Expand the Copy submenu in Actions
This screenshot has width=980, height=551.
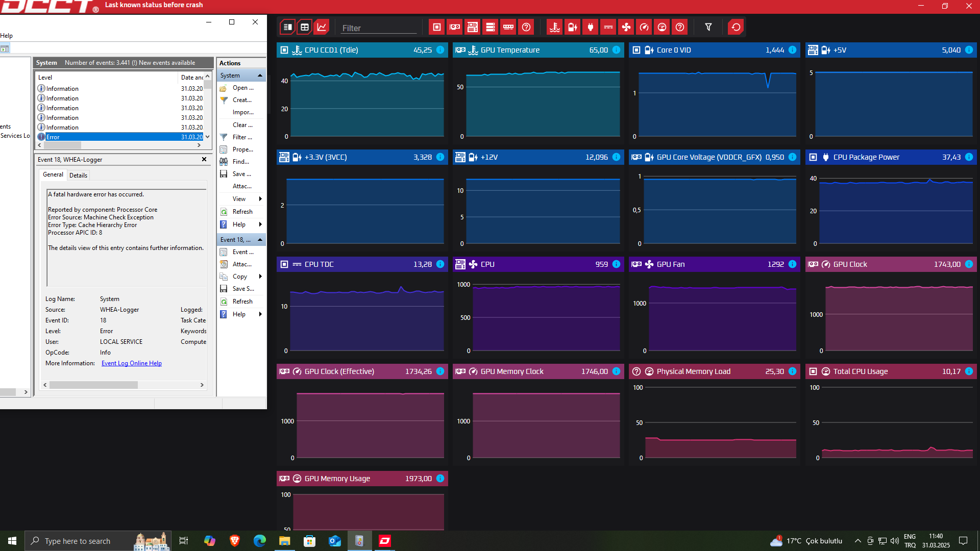(x=260, y=277)
